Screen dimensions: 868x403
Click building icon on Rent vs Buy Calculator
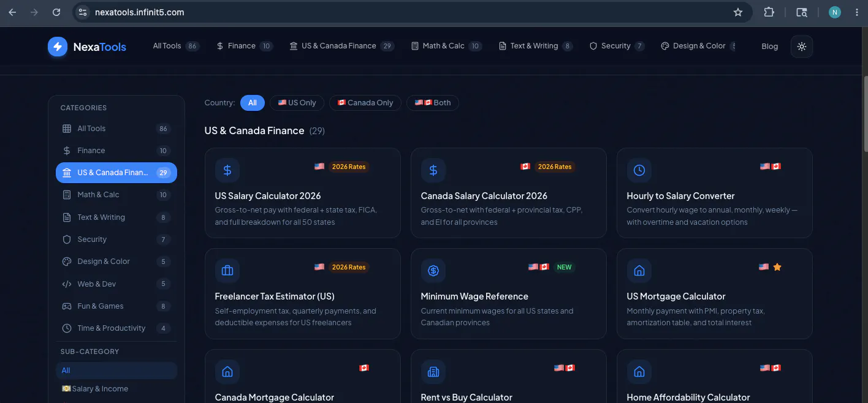(433, 372)
